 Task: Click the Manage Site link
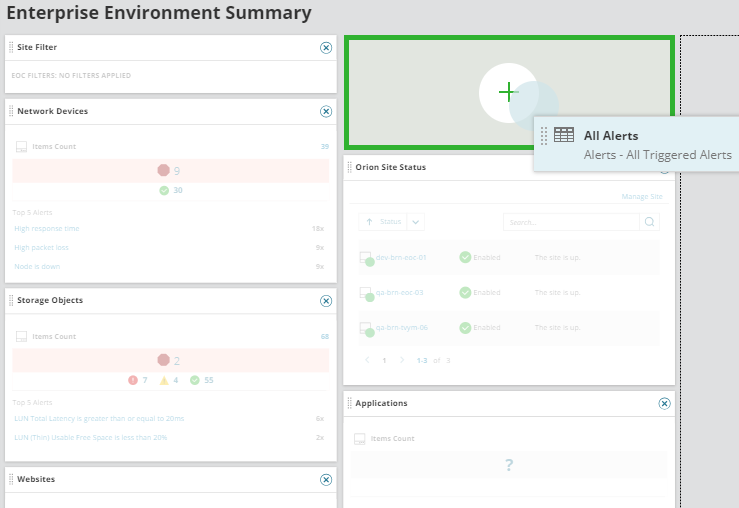[x=641, y=197]
